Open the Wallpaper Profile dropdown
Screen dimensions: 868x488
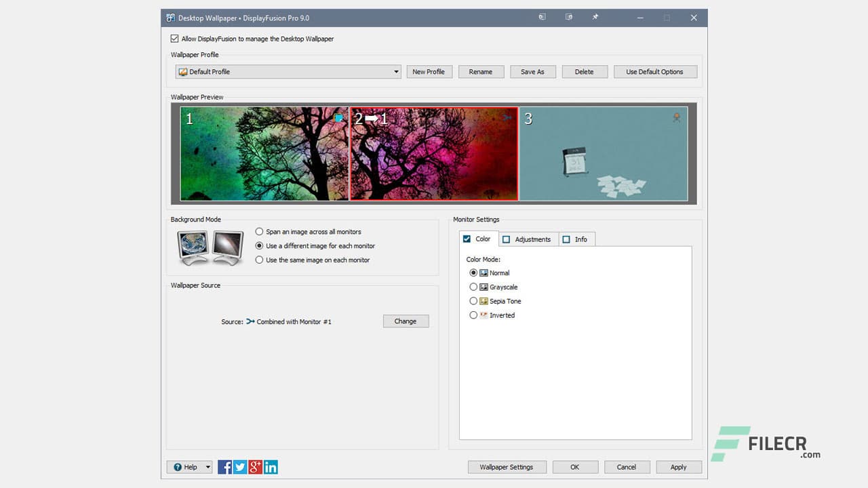pos(395,71)
